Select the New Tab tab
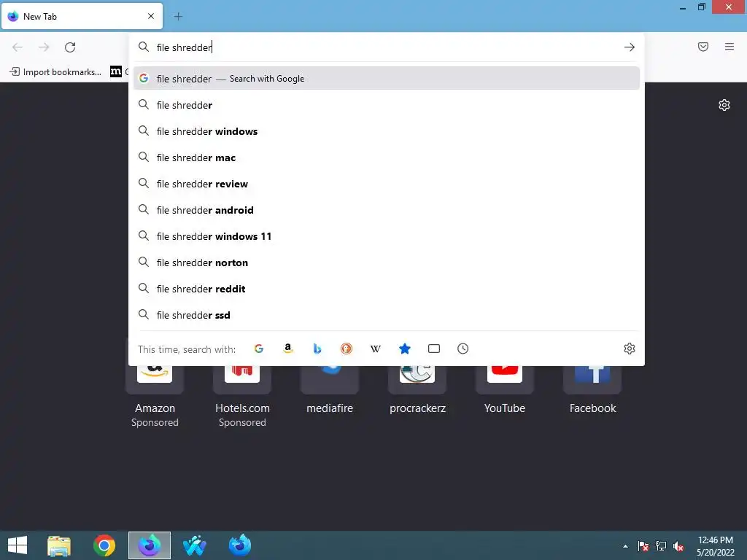 [x=82, y=16]
